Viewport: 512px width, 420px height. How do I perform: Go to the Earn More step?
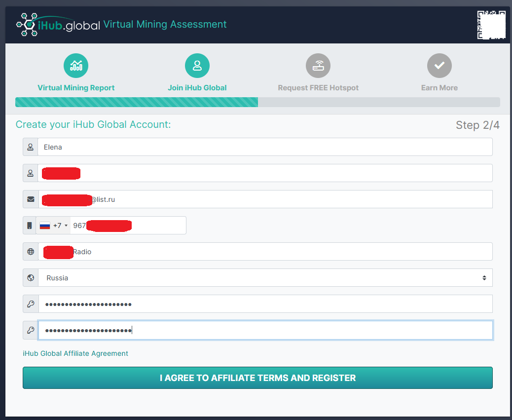(x=439, y=88)
